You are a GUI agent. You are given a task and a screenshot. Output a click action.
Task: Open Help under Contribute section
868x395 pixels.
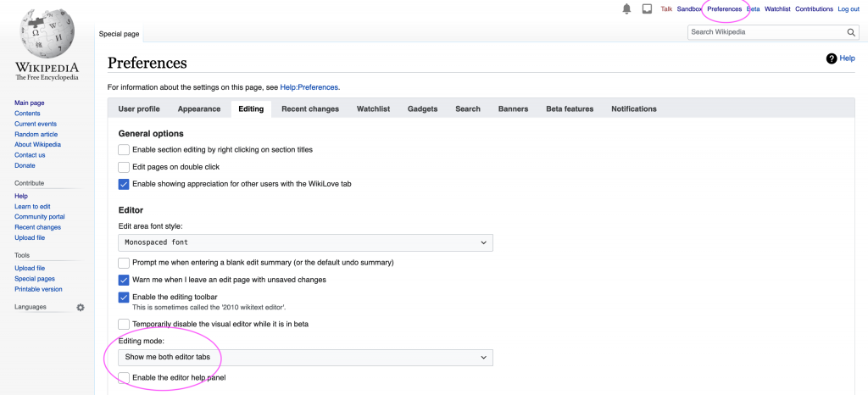21,196
